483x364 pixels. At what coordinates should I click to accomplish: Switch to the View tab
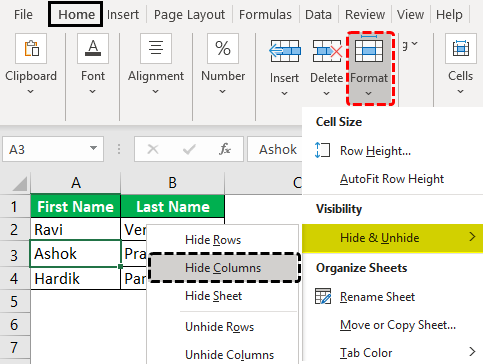point(410,15)
